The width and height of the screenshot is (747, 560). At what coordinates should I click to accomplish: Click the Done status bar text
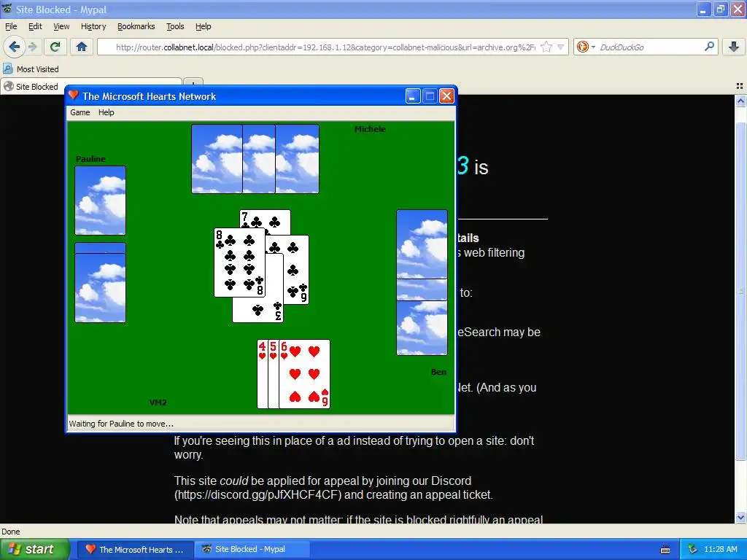pyautogui.click(x=10, y=532)
